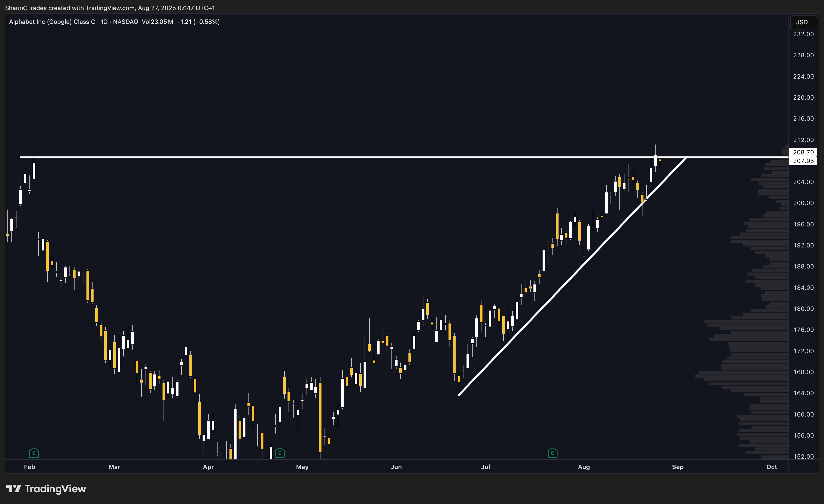
Task: Click the 196.00 price axis label
Action: 804,224
